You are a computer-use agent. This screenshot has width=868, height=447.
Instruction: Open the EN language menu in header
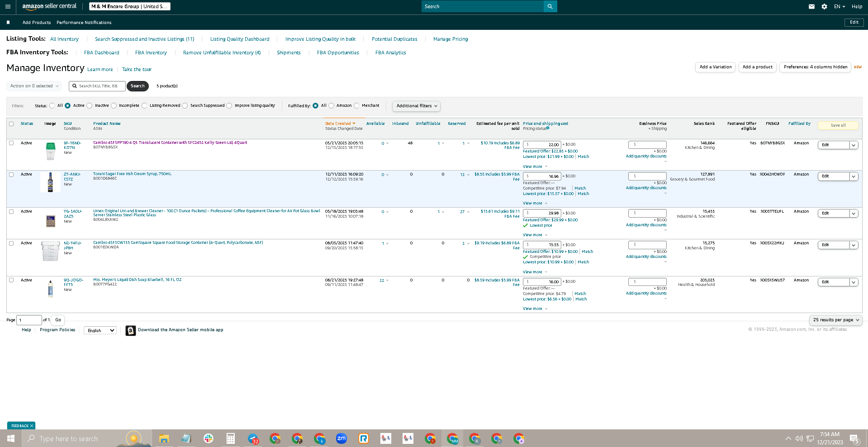pos(840,6)
